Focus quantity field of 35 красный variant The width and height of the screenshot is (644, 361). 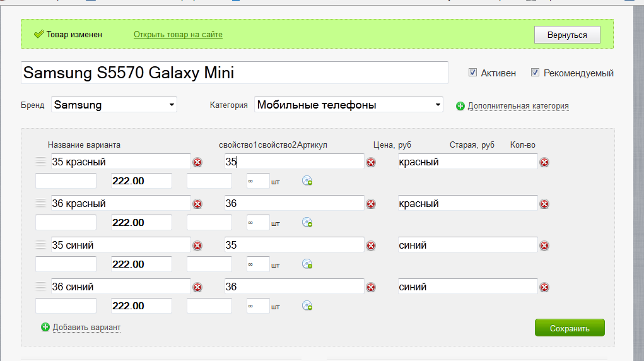[x=258, y=181]
